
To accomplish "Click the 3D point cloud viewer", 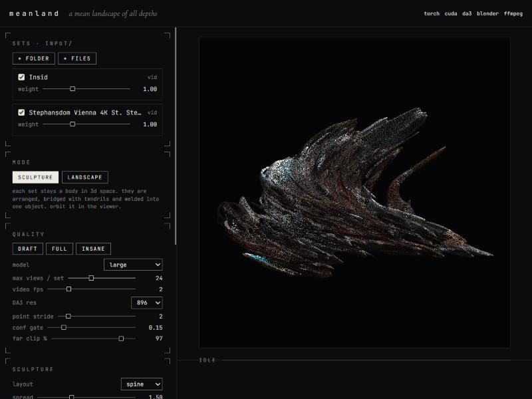I will pos(354,192).
